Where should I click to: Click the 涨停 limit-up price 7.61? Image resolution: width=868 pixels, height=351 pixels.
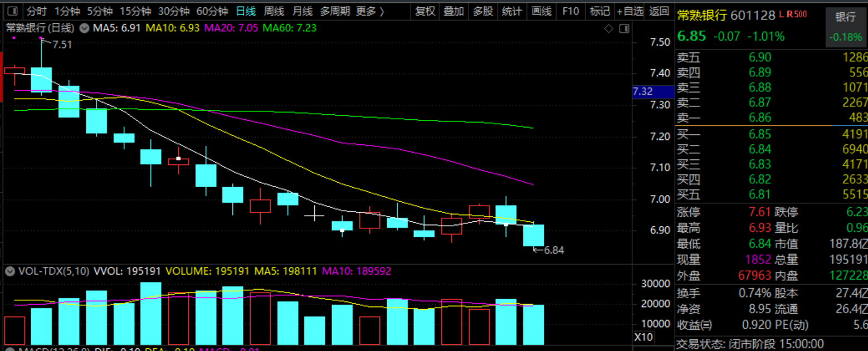tap(760, 212)
